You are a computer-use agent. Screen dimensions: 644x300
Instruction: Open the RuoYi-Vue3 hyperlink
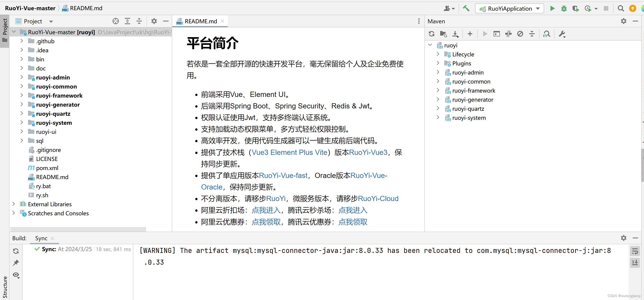[368, 152]
